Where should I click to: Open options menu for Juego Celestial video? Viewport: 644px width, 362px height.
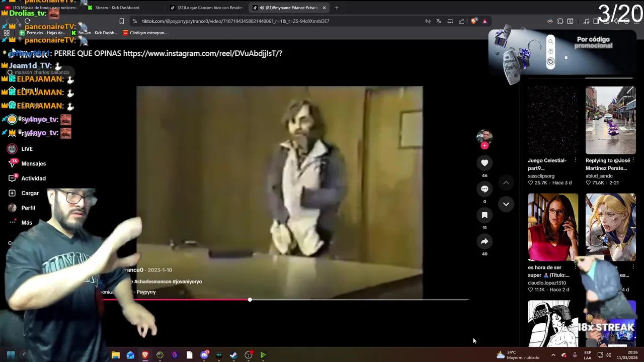pyautogui.click(x=576, y=160)
